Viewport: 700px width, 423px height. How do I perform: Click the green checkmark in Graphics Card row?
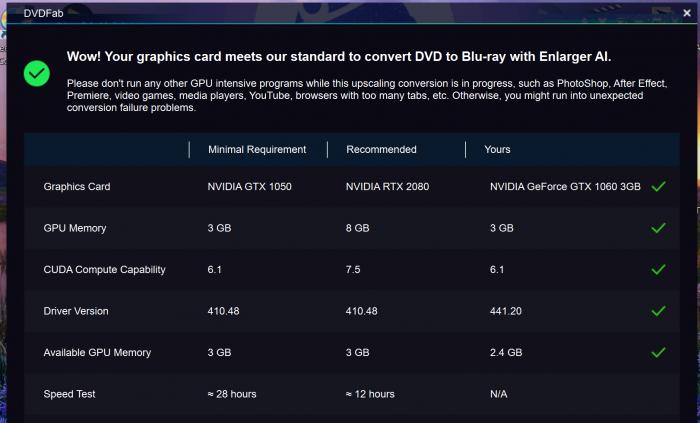pyautogui.click(x=658, y=187)
